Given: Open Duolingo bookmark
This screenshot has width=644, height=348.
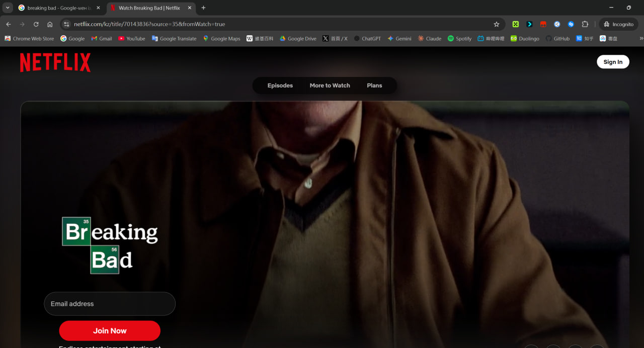Looking at the screenshot, I should (525, 39).
